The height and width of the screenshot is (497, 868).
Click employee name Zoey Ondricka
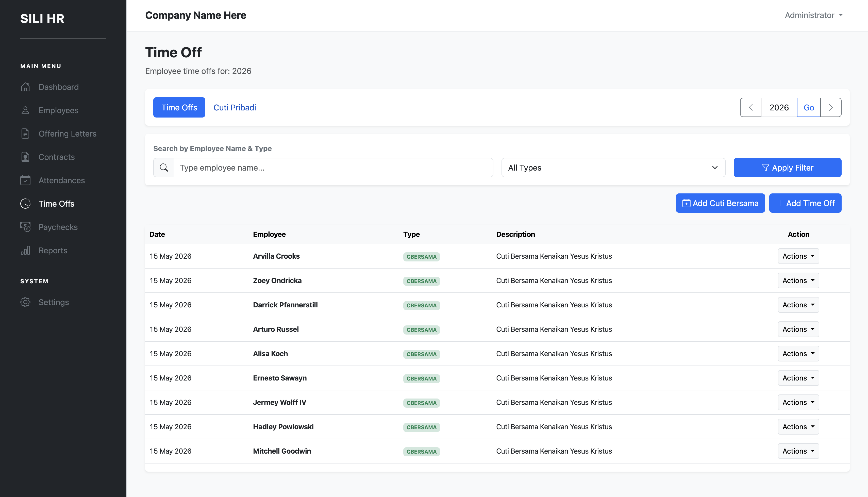coord(277,280)
